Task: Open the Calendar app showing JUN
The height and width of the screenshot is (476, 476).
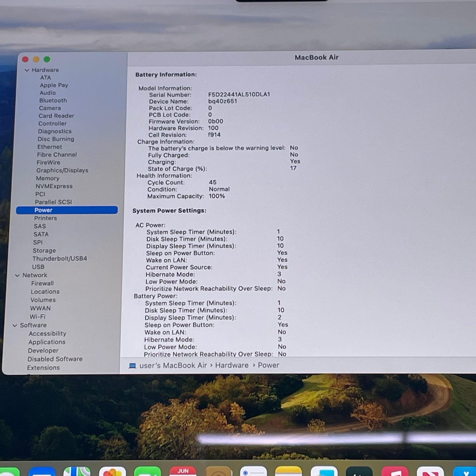Action: click(183, 471)
